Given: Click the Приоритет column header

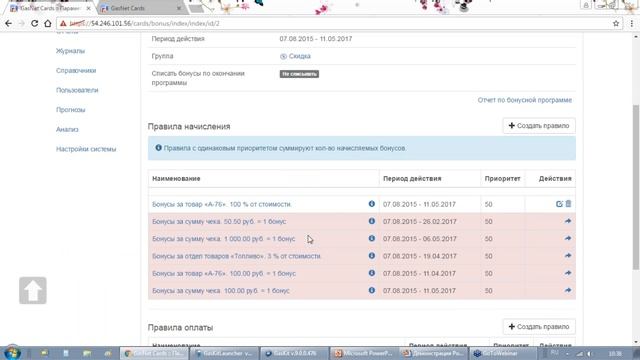Looking at the screenshot, I should coord(502,178).
